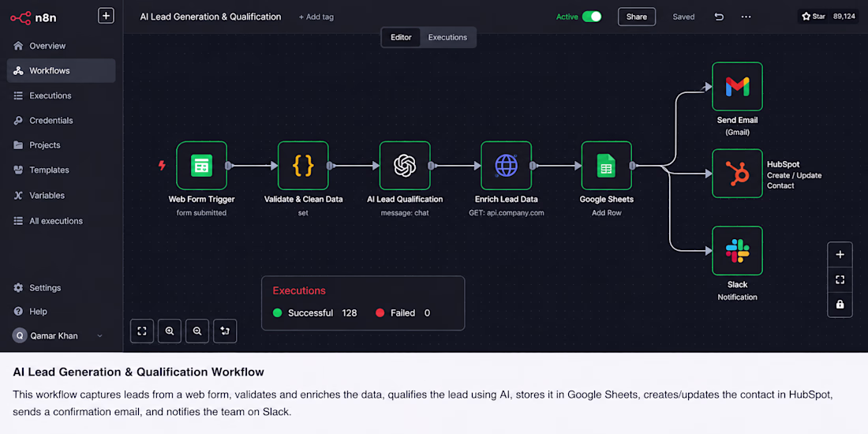Viewport: 868px width, 434px height.
Task: Click the workflow name title field
Action: coord(211,17)
